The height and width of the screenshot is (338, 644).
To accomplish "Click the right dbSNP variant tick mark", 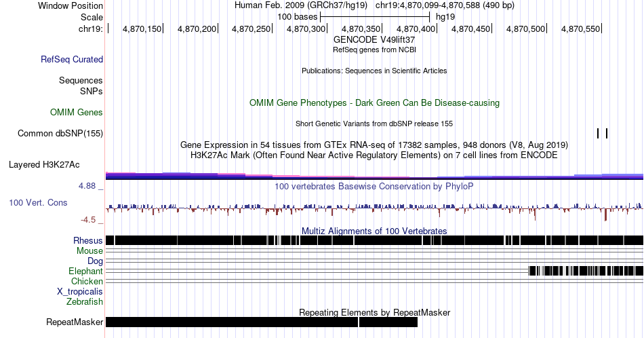I will (x=607, y=133).
